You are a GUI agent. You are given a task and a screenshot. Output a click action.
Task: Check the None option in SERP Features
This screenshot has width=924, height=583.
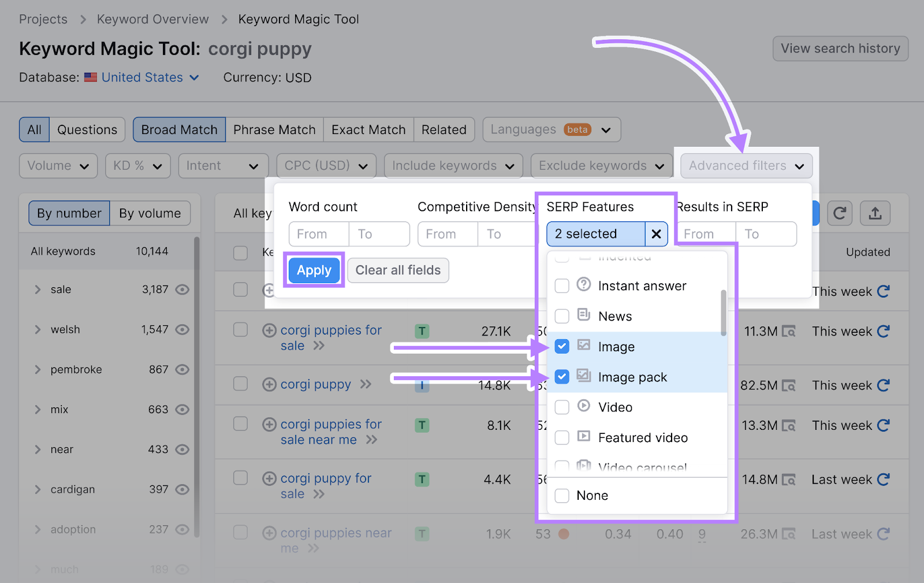(x=562, y=496)
